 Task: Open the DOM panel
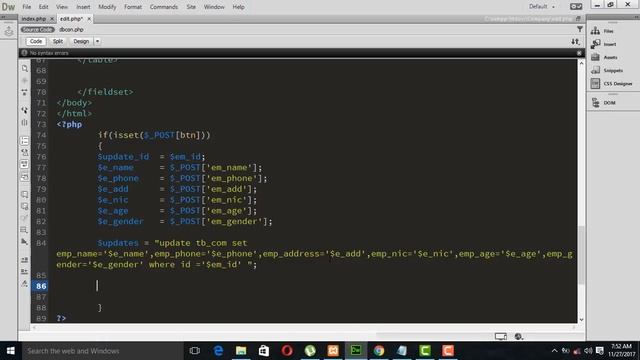[x=603, y=103]
